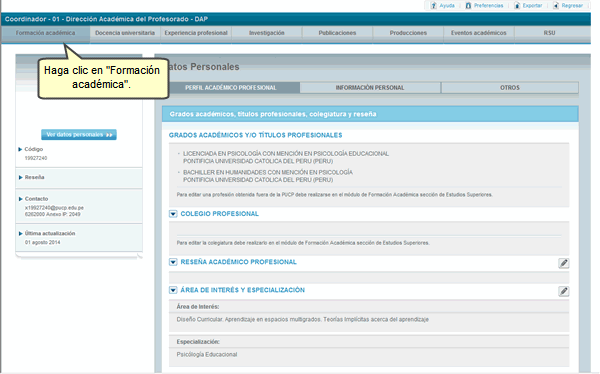Click the Diseño Curricular interest area text
The width and height of the screenshot is (600, 374).
(x=302, y=319)
